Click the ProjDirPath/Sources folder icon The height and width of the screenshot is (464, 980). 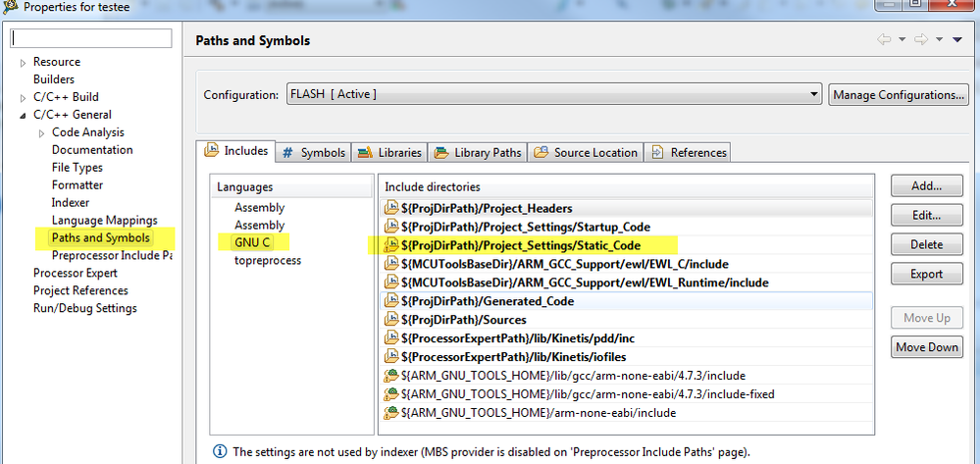click(391, 320)
